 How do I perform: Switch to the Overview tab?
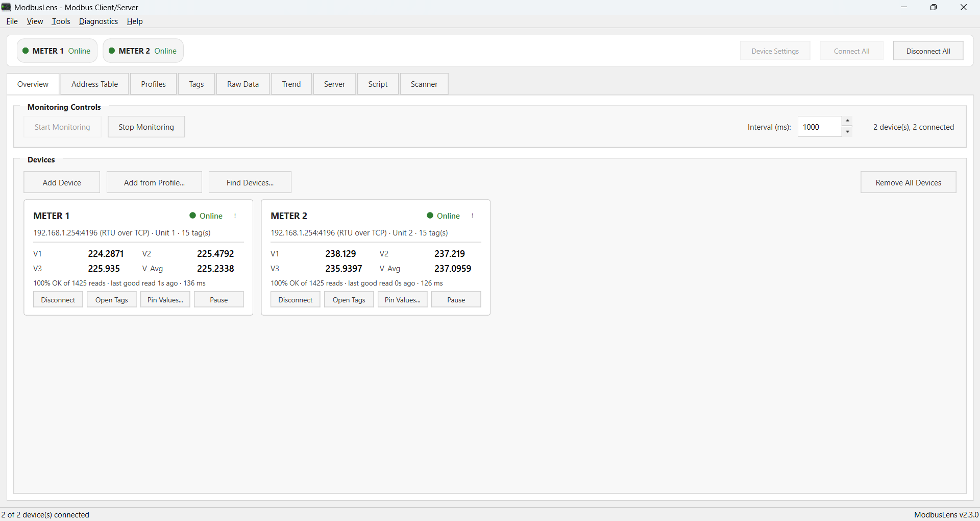[x=33, y=84]
